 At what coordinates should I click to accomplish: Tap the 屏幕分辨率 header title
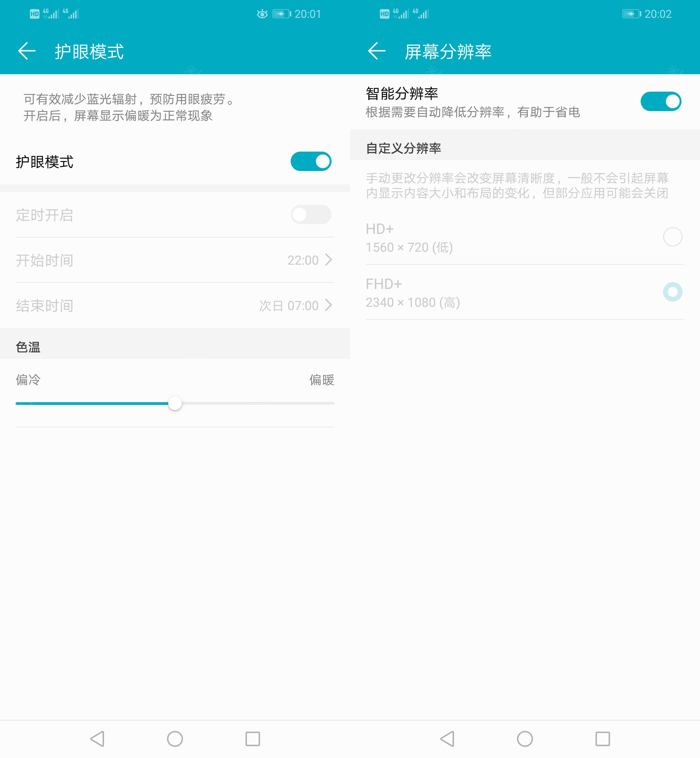point(448,52)
